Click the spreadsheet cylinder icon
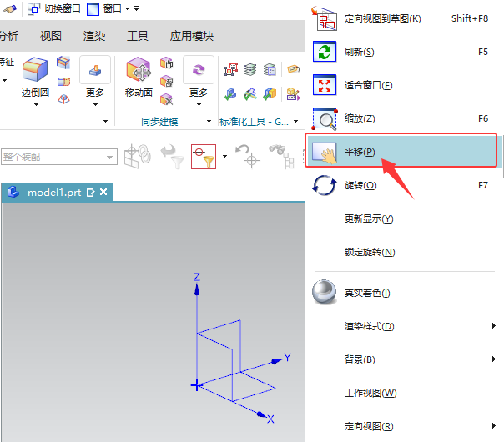Screen dimensions: 504x442 point(270,69)
